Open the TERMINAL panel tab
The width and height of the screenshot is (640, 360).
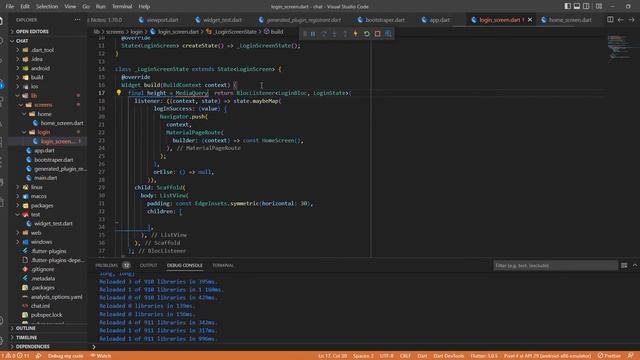click(x=223, y=265)
